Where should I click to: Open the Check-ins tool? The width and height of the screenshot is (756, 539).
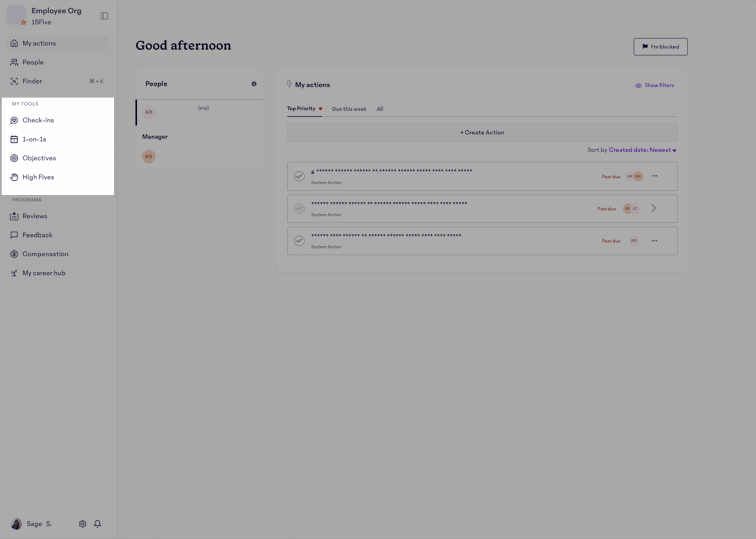click(37, 120)
